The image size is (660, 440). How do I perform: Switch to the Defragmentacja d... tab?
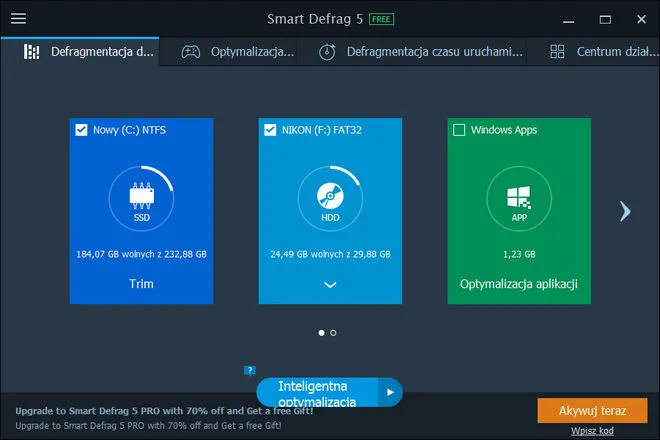80,52
